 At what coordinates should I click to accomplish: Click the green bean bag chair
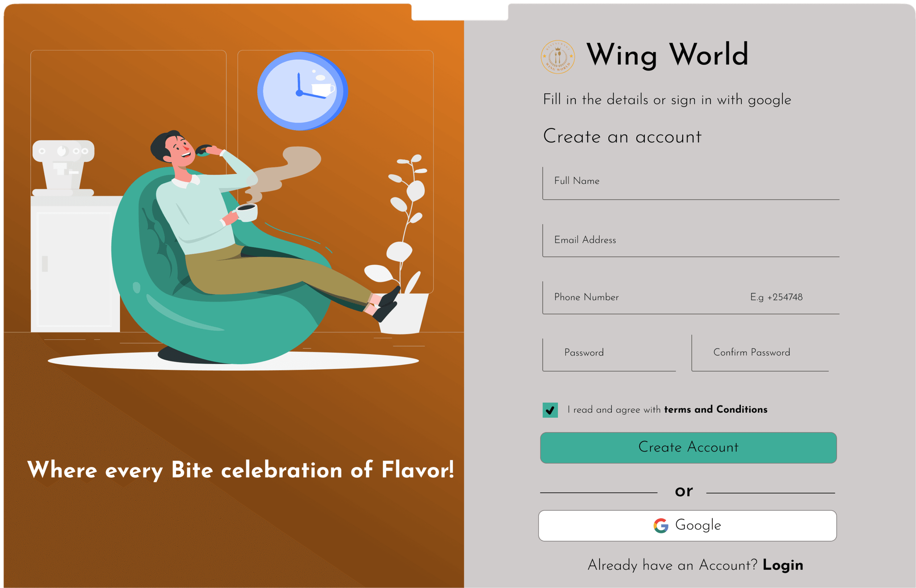(x=221, y=267)
